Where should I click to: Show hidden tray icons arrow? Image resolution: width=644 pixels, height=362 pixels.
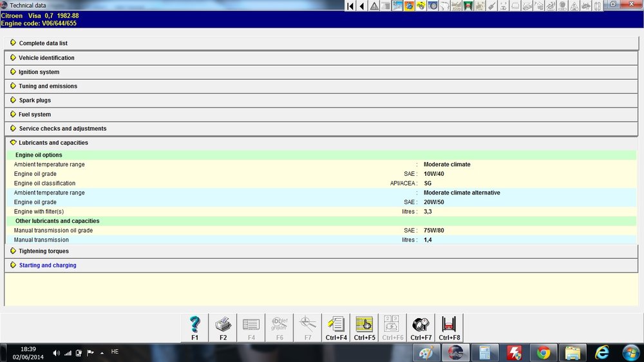click(102, 353)
